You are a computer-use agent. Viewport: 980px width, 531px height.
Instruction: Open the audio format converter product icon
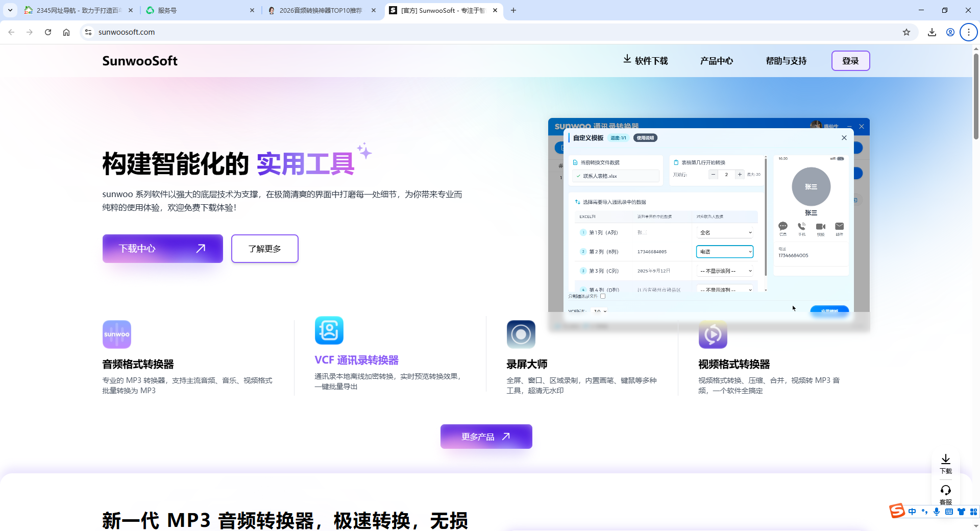(x=117, y=334)
